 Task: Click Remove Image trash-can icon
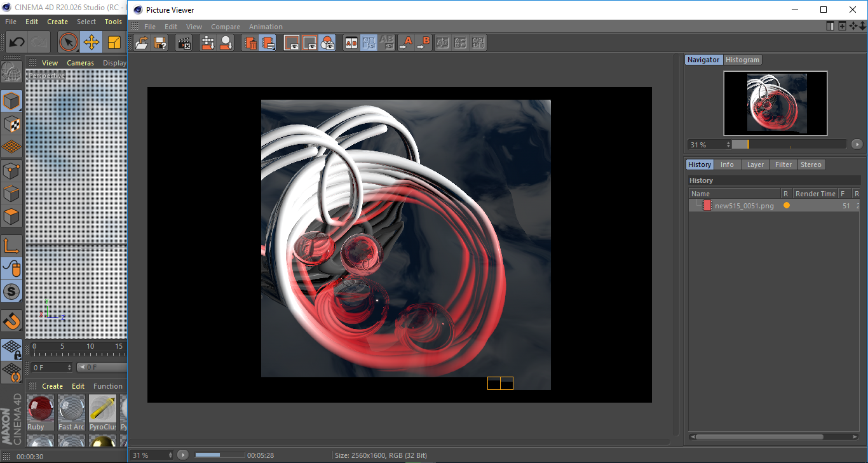pyautogui.click(x=250, y=43)
